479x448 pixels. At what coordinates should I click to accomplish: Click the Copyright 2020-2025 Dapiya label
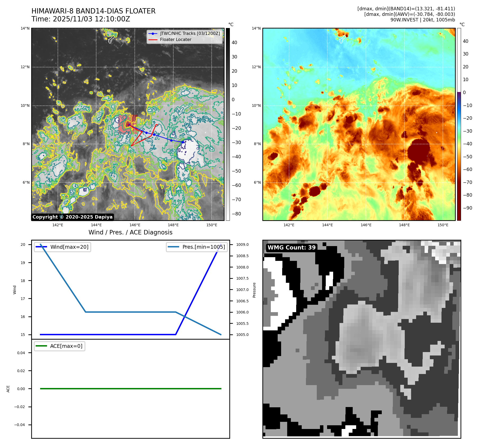click(x=72, y=217)
